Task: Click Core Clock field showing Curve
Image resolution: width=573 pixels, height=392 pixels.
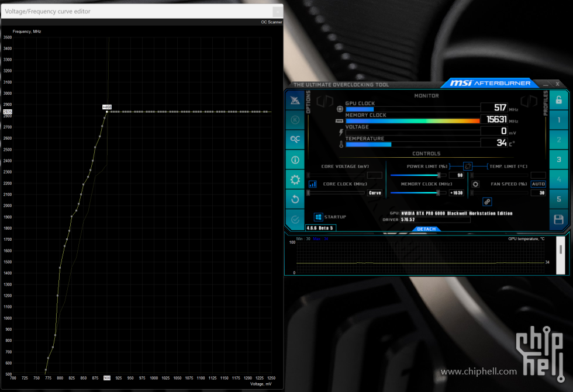Action: pyautogui.click(x=375, y=193)
